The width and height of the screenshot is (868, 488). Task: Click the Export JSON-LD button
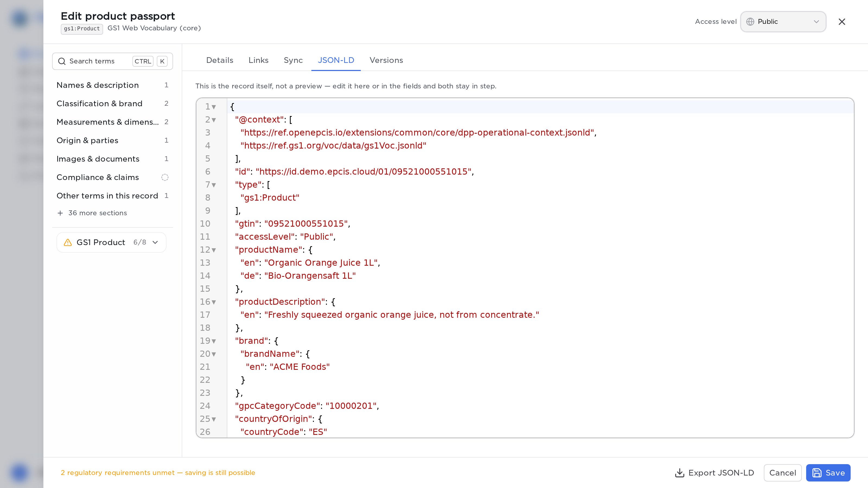(714, 473)
